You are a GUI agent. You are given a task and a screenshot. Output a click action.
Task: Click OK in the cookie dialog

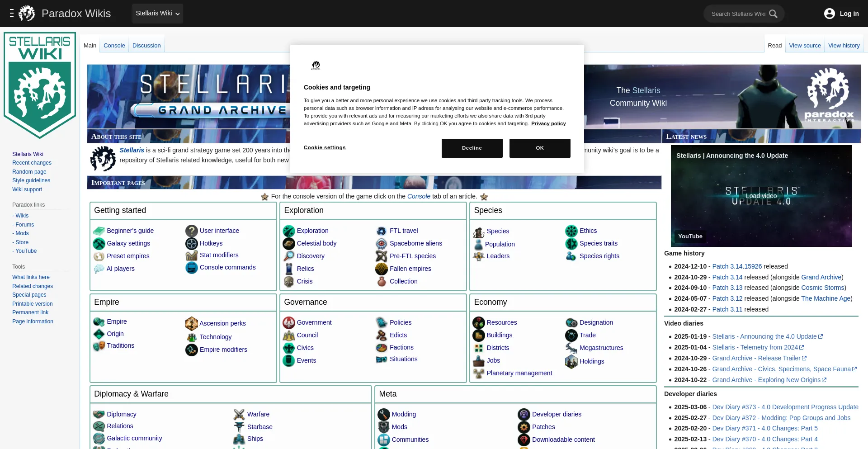coord(540,148)
